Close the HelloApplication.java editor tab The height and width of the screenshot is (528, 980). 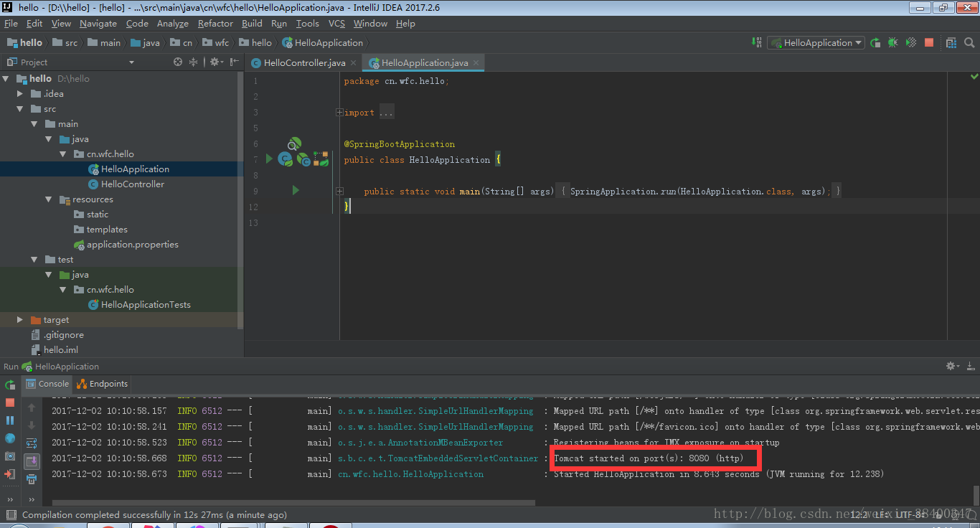(x=476, y=63)
